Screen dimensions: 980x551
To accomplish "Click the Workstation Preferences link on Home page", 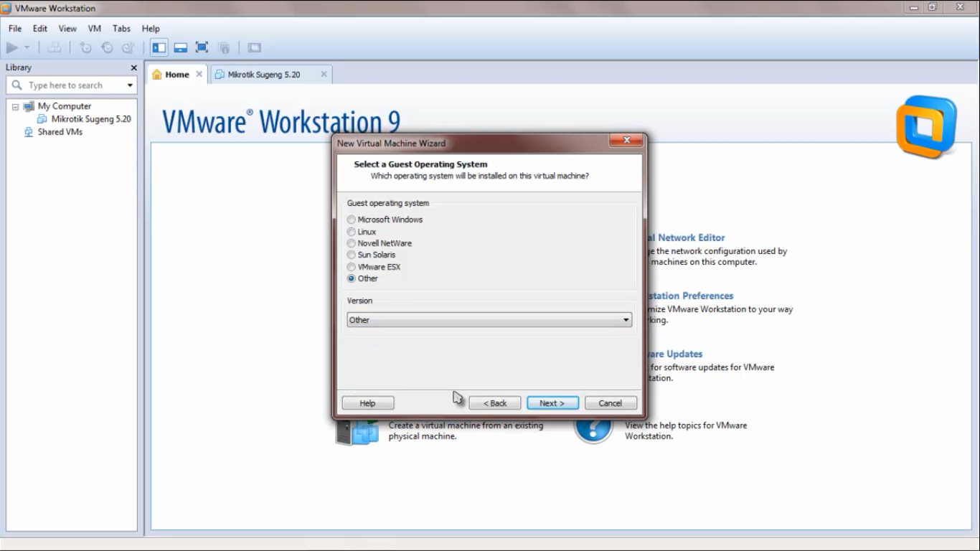I will [690, 296].
